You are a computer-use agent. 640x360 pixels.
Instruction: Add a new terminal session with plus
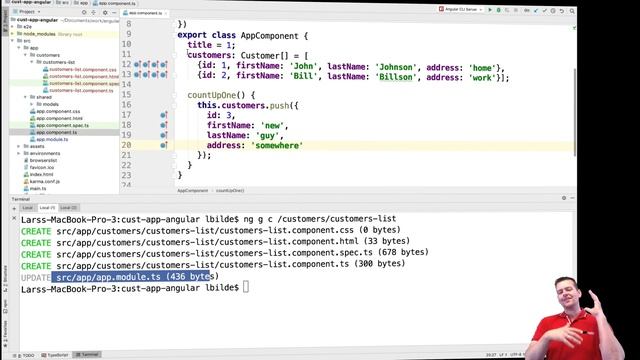(14, 208)
